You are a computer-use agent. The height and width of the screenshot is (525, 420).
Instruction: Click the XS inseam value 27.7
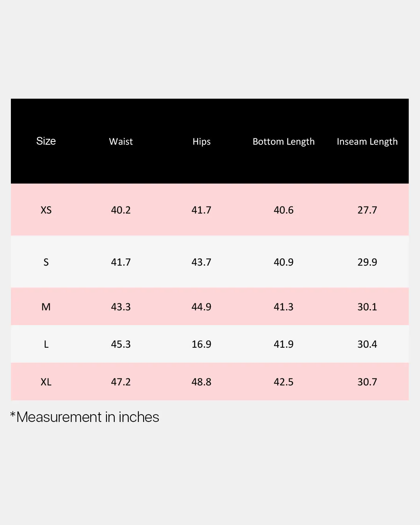(x=367, y=210)
